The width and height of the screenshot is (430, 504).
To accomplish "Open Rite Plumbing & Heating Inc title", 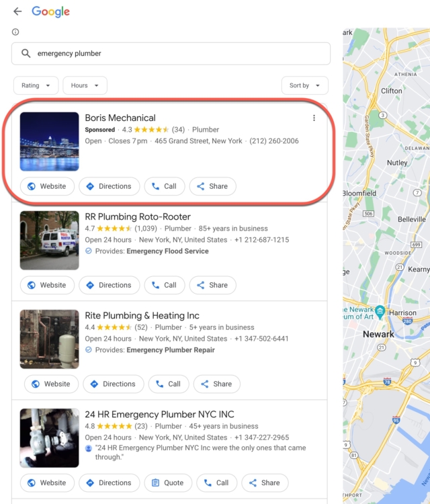I will 142,315.
